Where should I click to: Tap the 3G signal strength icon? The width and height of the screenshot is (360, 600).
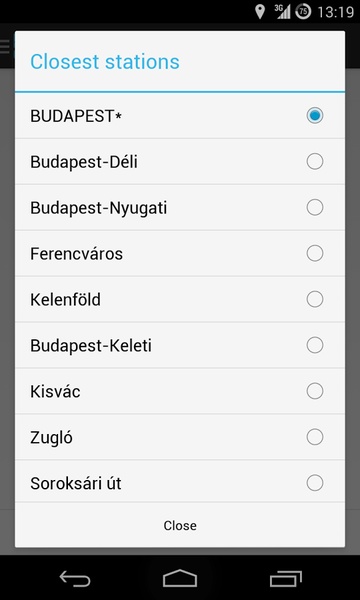(x=282, y=12)
